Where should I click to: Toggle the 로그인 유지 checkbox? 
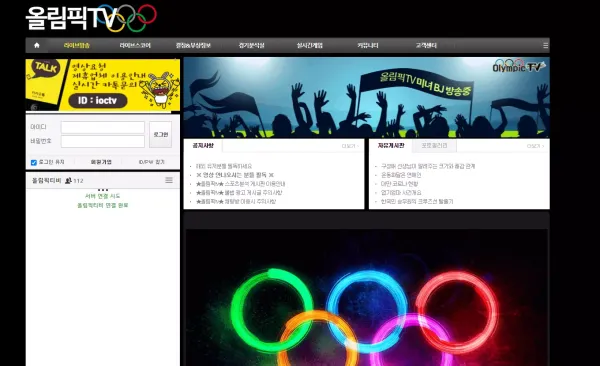click(x=34, y=163)
